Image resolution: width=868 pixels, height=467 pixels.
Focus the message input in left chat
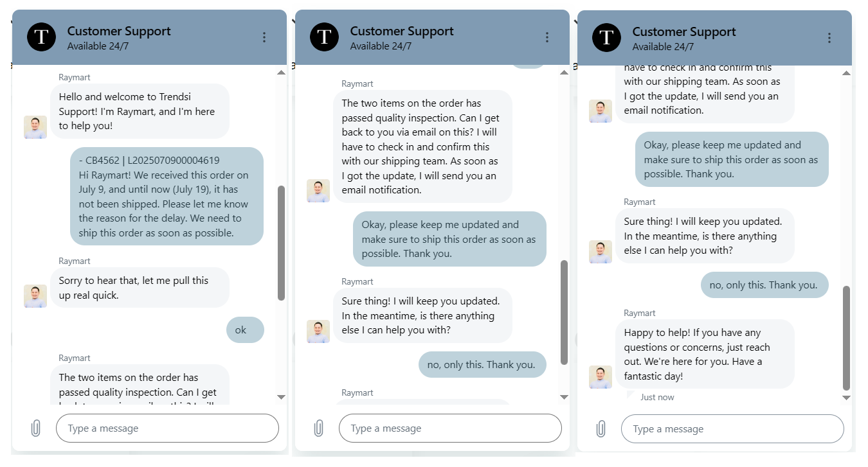coord(167,428)
